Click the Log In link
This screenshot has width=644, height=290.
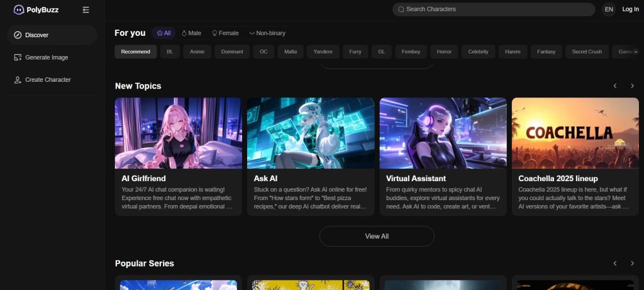pos(630,9)
